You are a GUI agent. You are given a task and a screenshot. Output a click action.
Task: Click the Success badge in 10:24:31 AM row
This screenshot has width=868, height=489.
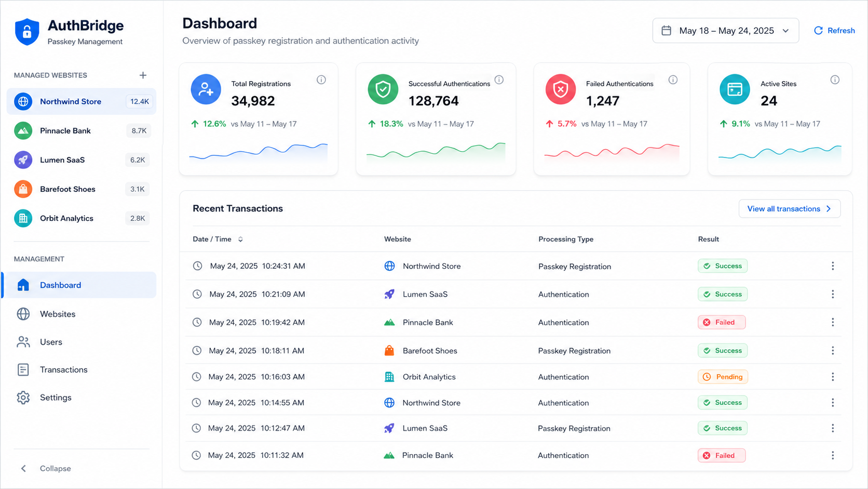tap(723, 266)
